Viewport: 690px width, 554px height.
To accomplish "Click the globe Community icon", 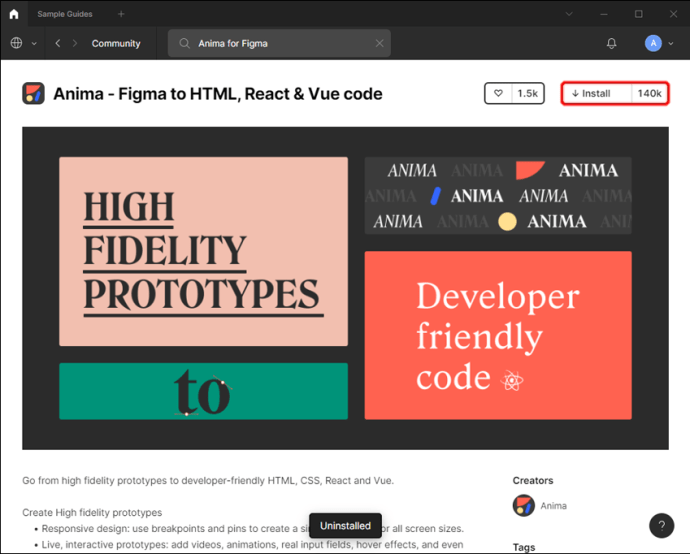I will pos(16,43).
